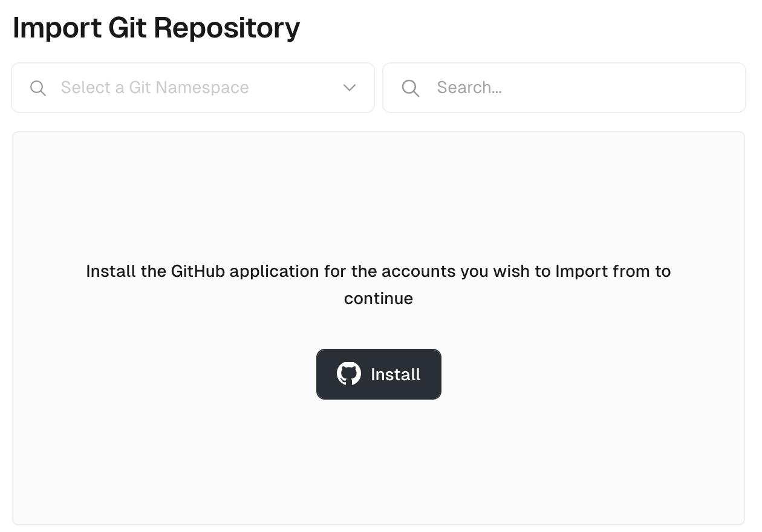
Task: Expand the Git Namespace chevron arrow
Action: [x=350, y=88]
